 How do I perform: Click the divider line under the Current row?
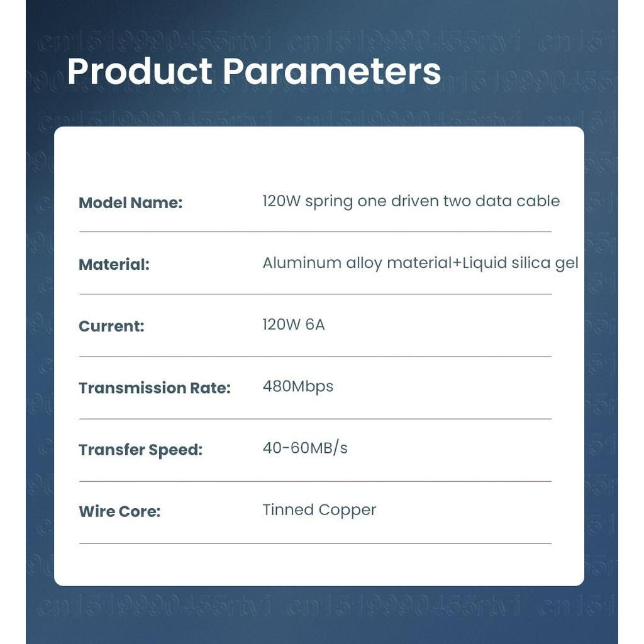[x=315, y=357]
